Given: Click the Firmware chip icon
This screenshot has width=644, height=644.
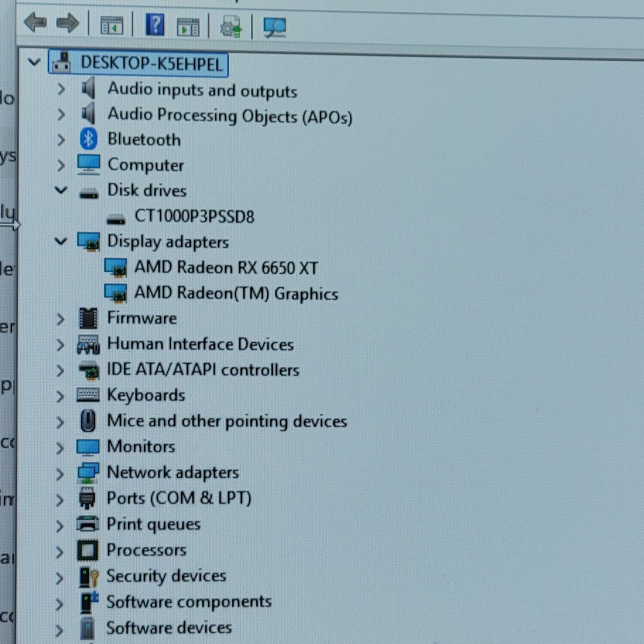Looking at the screenshot, I should coord(88,318).
